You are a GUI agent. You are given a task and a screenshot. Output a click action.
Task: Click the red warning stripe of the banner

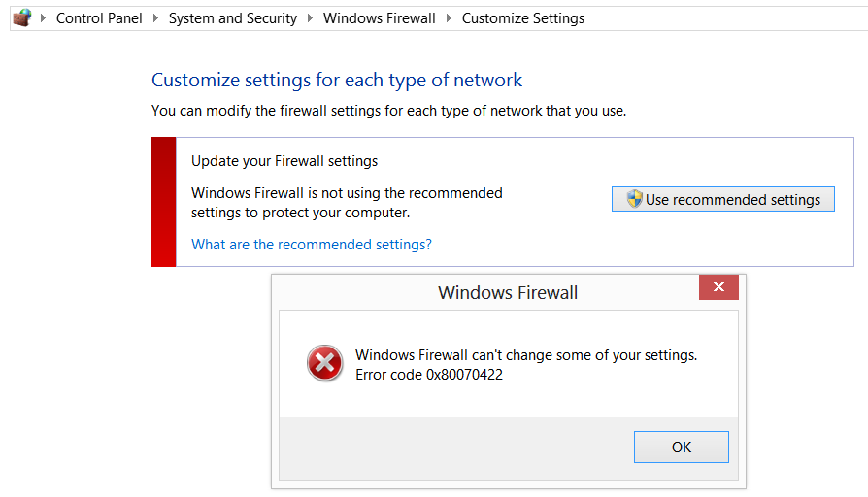click(x=163, y=201)
